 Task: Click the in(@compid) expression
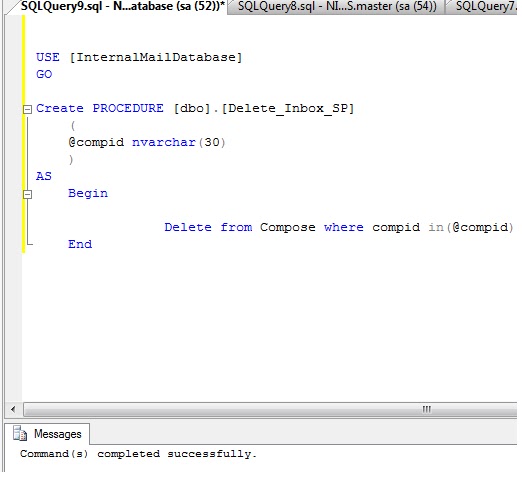click(471, 228)
